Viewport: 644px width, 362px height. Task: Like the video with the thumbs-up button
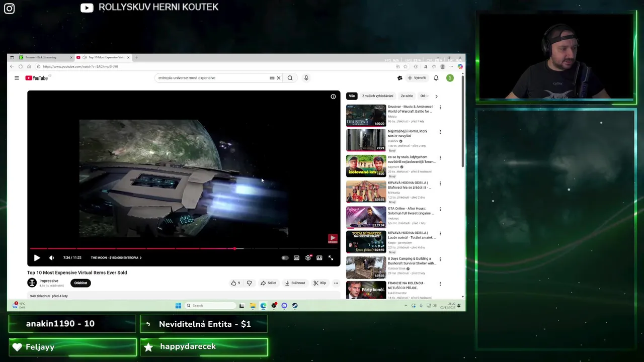235,283
